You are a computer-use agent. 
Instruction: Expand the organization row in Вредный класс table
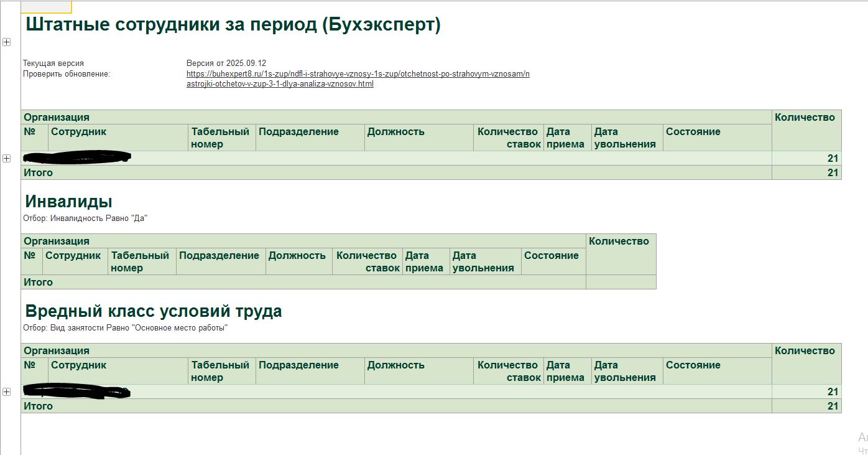pyautogui.click(x=6, y=392)
